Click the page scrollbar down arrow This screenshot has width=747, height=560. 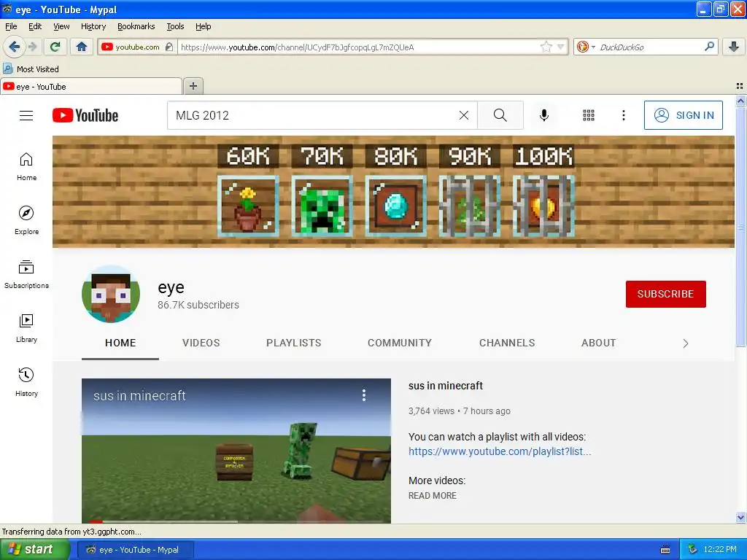740,517
